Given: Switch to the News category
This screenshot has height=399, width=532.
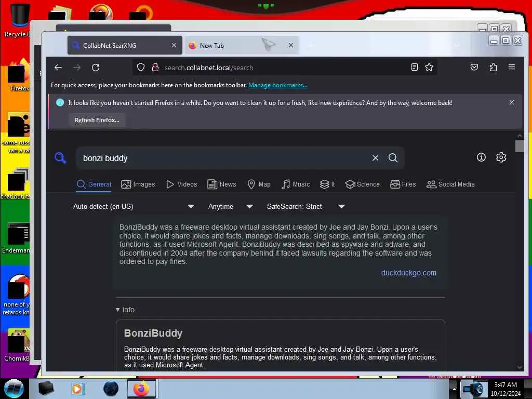Looking at the screenshot, I should pyautogui.click(x=221, y=184).
